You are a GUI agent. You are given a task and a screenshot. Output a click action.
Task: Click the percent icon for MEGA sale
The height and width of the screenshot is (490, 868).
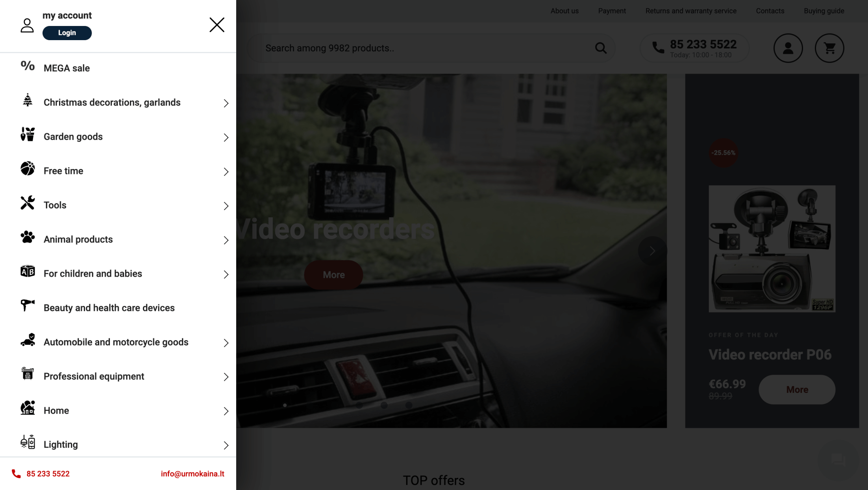(28, 65)
